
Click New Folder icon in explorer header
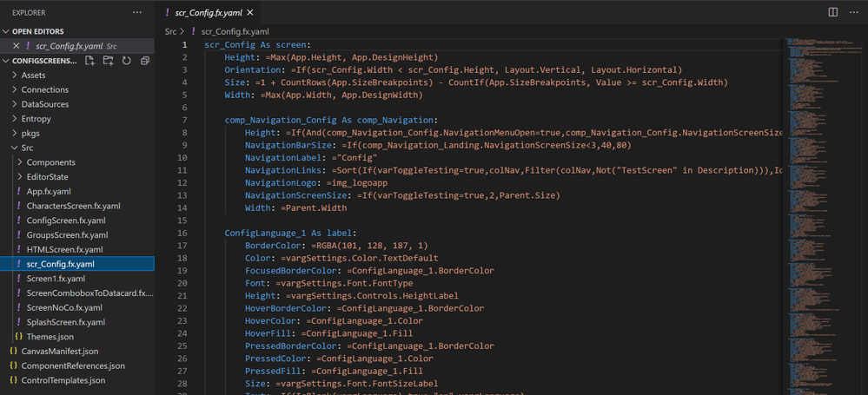[x=108, y=60]
